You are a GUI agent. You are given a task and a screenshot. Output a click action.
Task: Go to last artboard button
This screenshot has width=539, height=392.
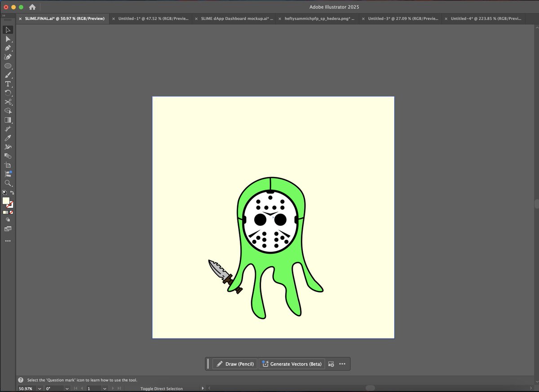point(119,388)
